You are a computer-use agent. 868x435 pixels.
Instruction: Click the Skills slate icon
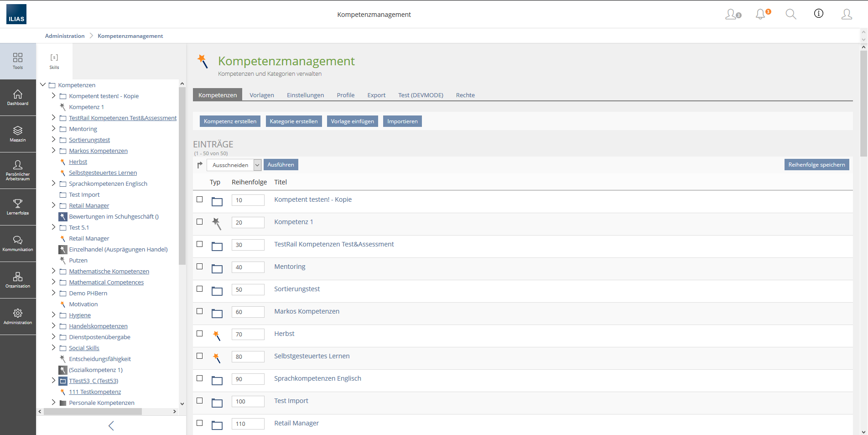click(54, 61)
